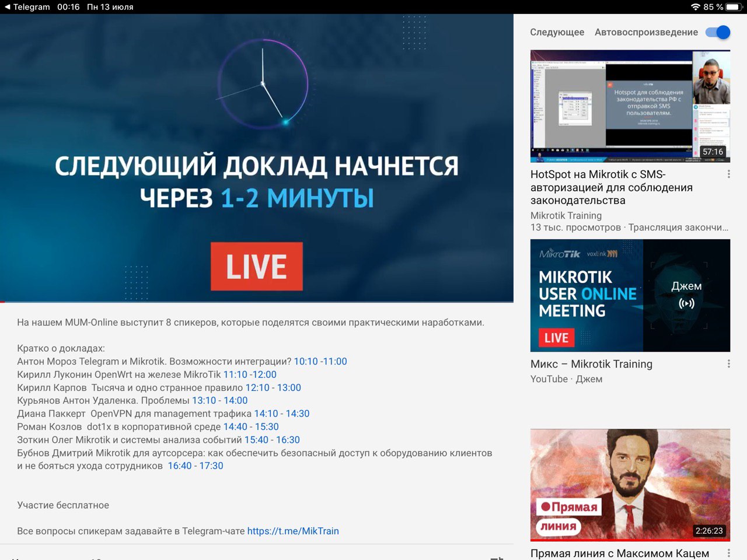Screen dimensions: 747x560
Task: Jump to timestamp 14:30
Action: click(x=298, y=414)
